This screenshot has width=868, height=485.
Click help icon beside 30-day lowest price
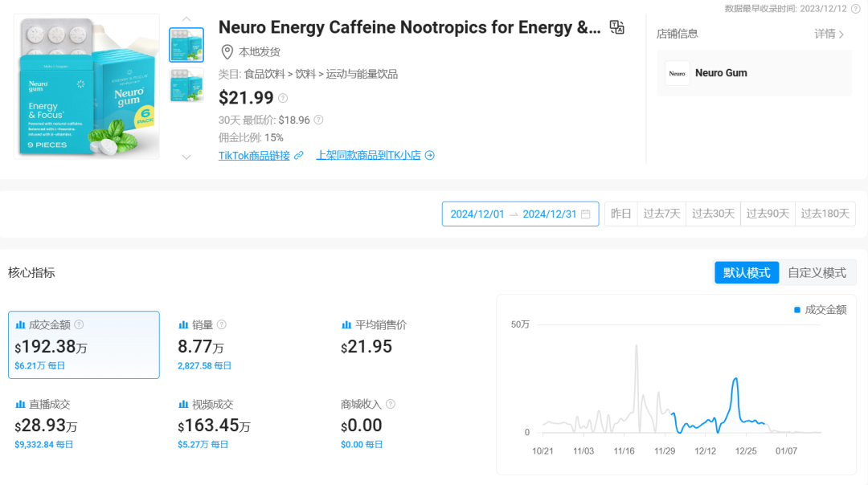(318, 120)
